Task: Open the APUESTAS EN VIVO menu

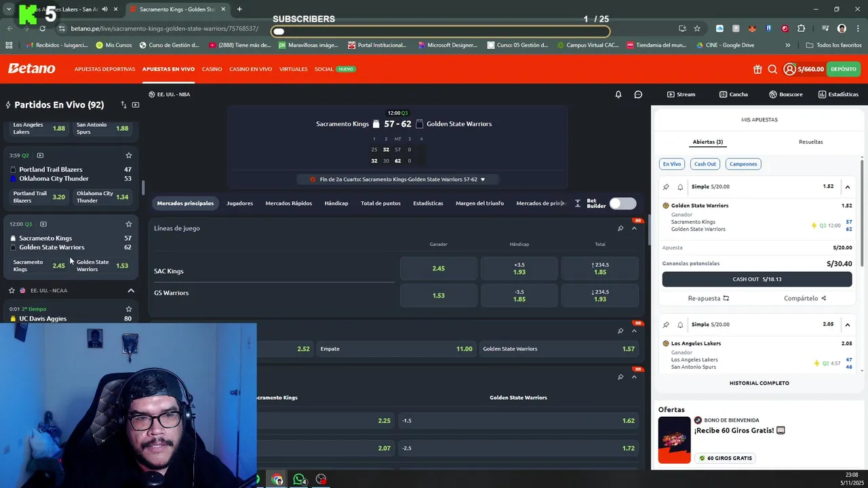Action: 168,69
